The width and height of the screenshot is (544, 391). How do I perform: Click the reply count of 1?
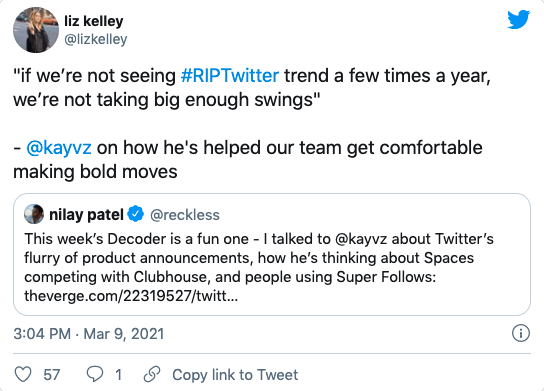pos(118,375)
